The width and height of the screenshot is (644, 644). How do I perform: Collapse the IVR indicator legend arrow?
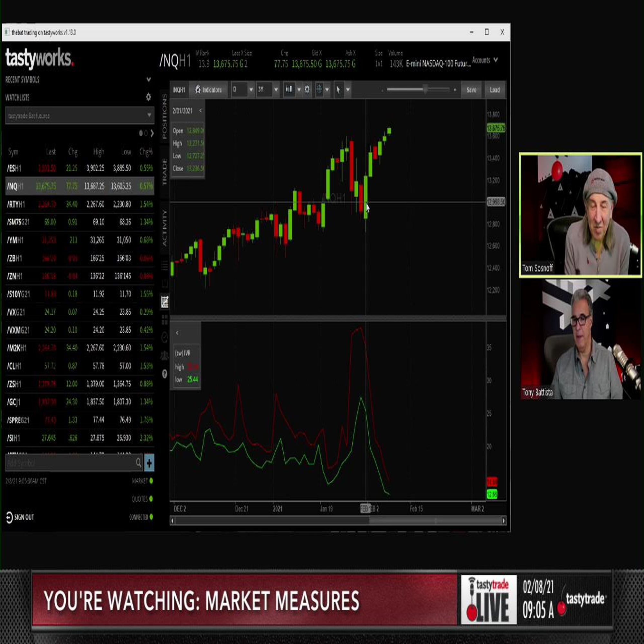tap(177, 333)
